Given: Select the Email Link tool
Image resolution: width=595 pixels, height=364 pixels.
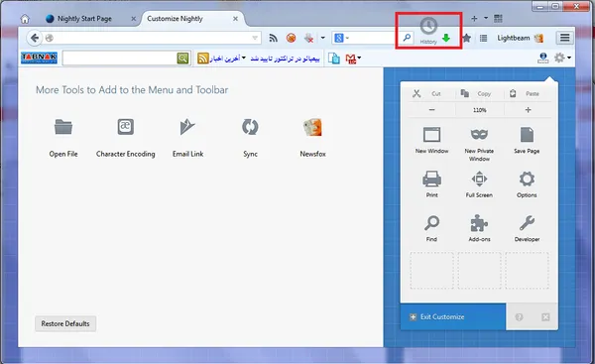Looking at the screenshot, I should tap(187, 138).
